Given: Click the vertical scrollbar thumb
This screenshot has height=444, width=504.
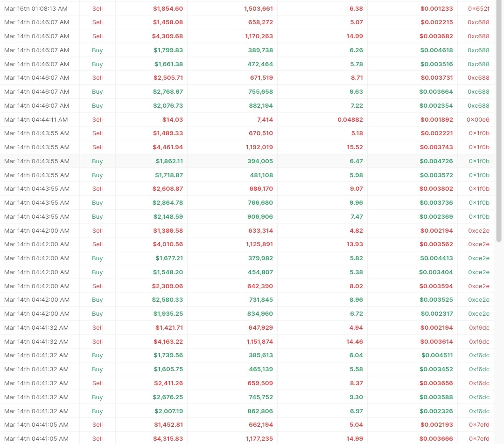Looking at the screenshot, I should tap(499, 121).
